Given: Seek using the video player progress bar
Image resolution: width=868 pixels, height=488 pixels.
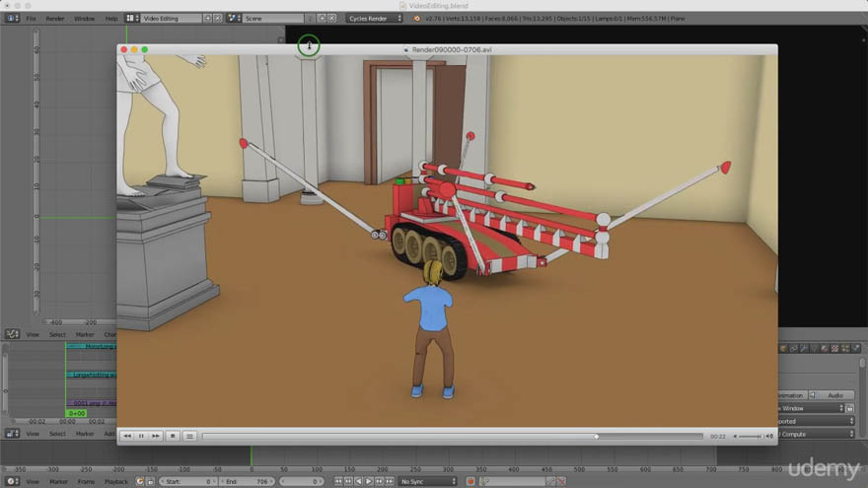Looking at the screenshot, I should click(453, 436).
